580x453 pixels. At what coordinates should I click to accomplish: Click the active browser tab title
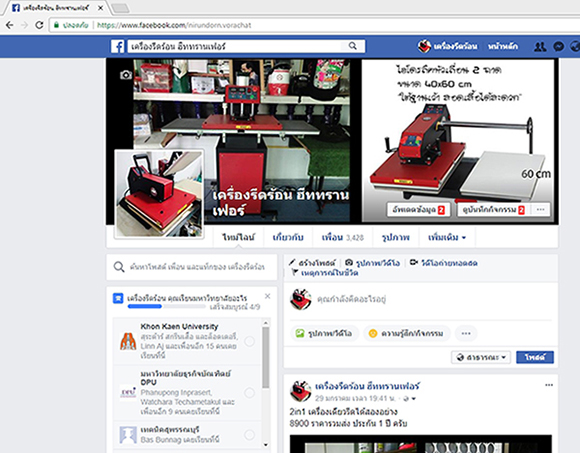55,8
